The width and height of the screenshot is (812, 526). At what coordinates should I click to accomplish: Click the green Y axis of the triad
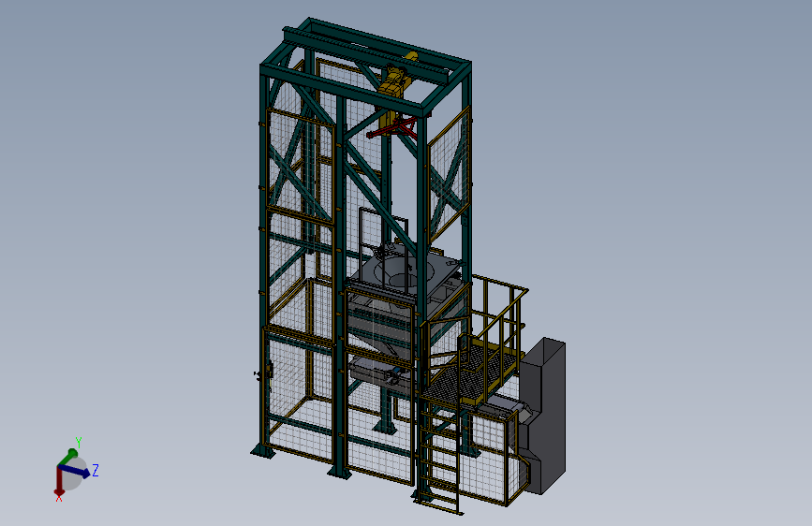click(x=68, y=457)
